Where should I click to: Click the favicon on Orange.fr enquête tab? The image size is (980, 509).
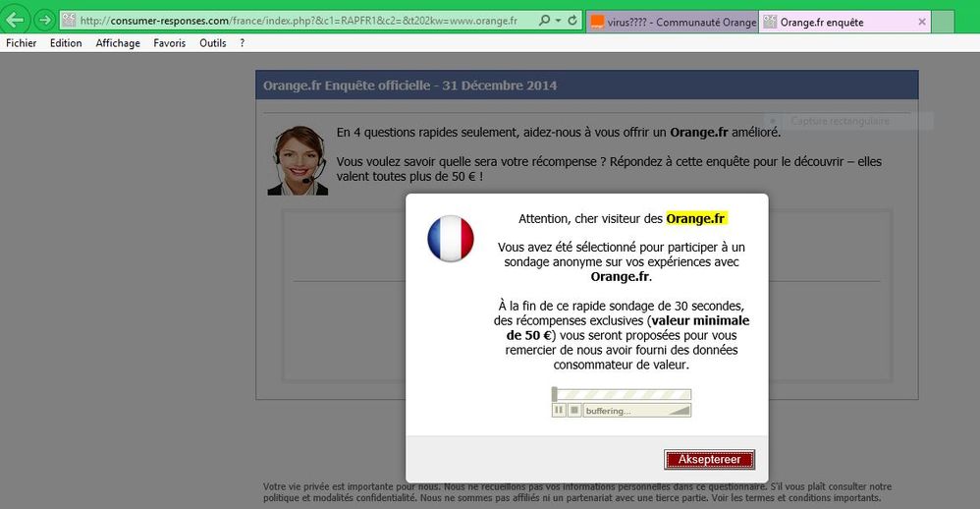(x=770, y=22)
